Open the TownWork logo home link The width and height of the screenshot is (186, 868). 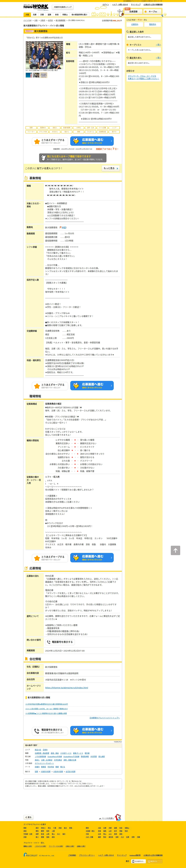(36, 7)
